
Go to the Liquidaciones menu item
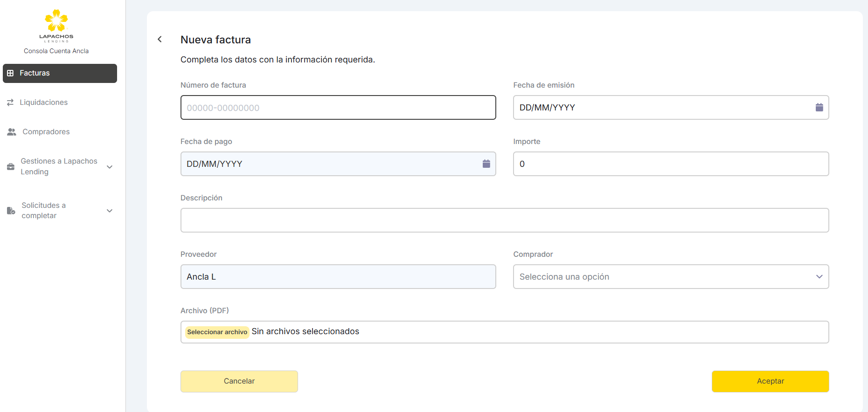[x=44, y=103]
